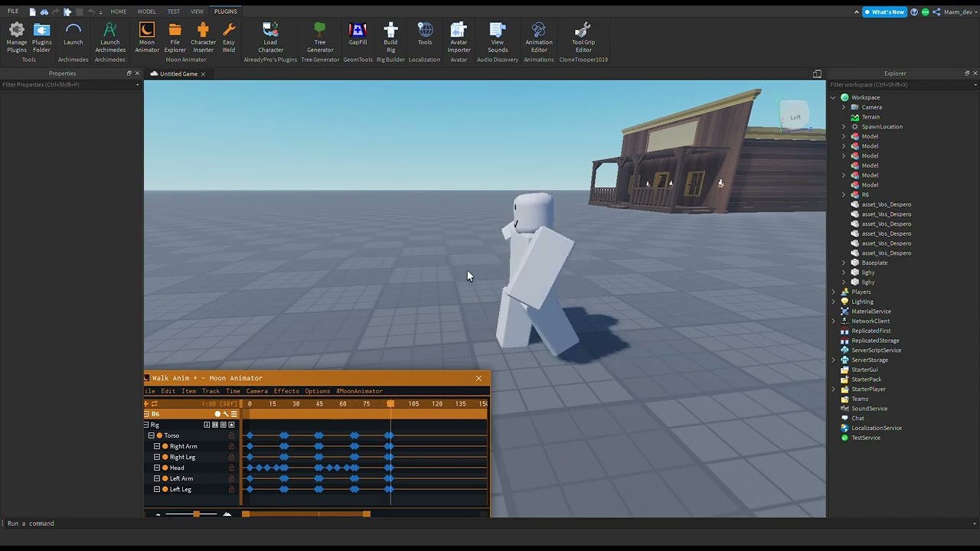This screenshot has height=551, width=980.
Task: Click the green status circle icon
Action: click(x=926, y=11)
